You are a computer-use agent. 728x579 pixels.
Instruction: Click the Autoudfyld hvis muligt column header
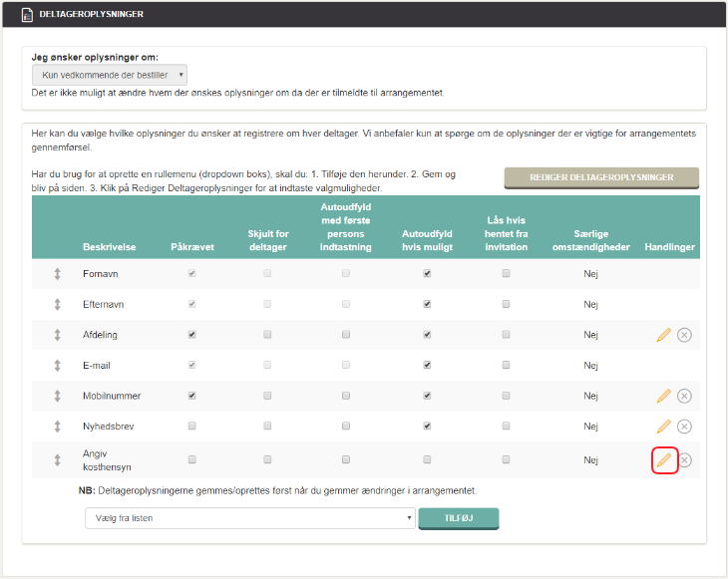[427, 240]
